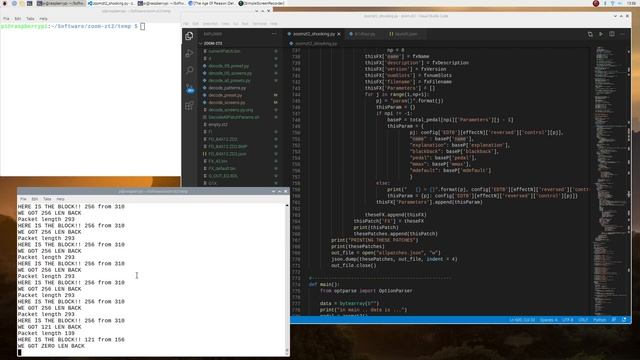Open Edit menu in bottom terminal window
The height and width of the screenshot is (360, 640).
tap(35, 199)
